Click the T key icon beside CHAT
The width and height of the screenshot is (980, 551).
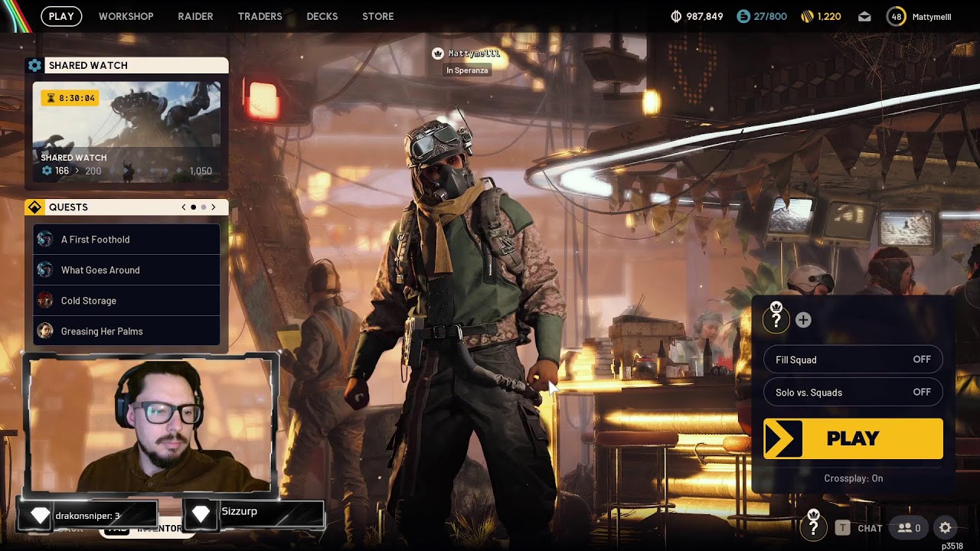point(842,528)
